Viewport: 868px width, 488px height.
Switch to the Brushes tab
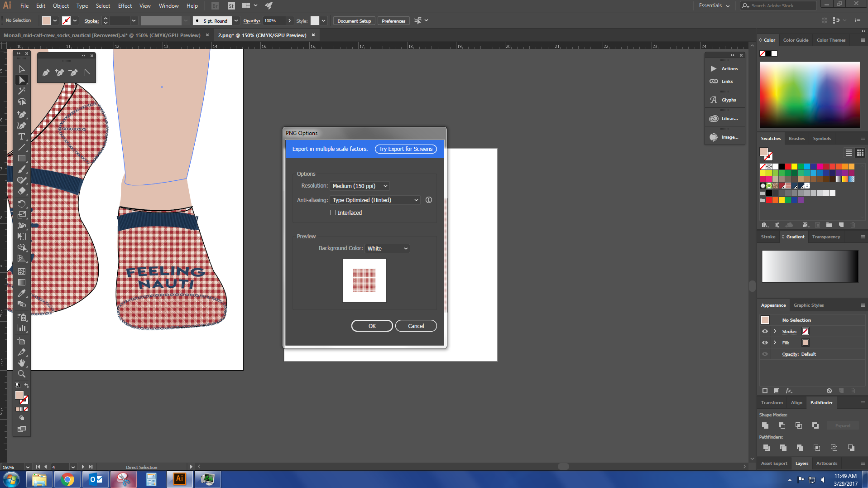point(796,138)
